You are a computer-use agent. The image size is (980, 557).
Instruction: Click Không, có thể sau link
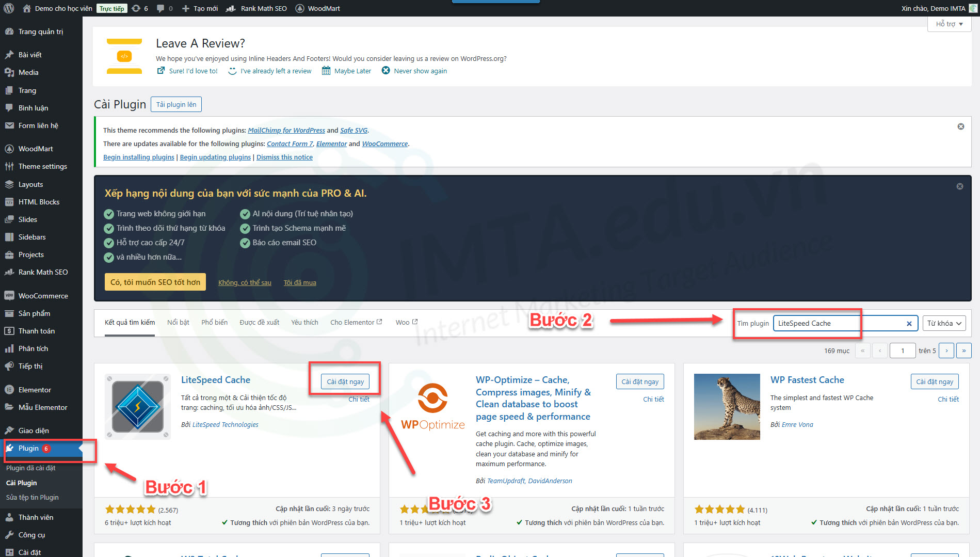point(245,282)
